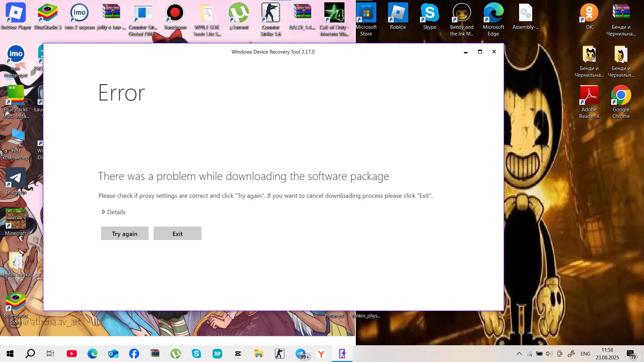Open Bendy and the Ink Machine shortcut
This screenshot has width=644, height=362.
coord(462,19)
